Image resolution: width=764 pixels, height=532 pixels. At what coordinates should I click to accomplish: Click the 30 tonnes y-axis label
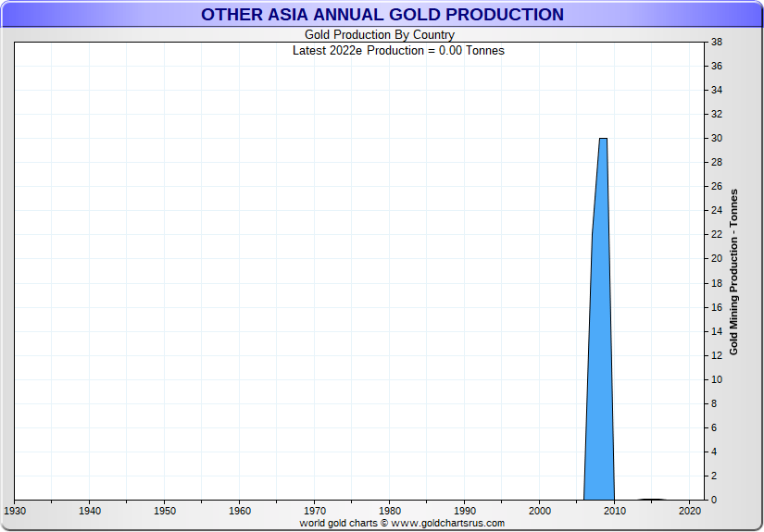click(x=717, y=139)
